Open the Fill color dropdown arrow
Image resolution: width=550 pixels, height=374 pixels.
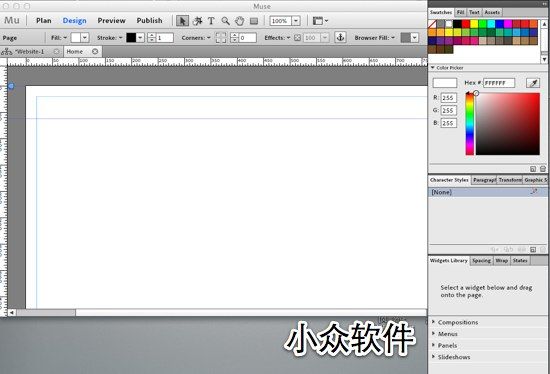(85, 38)
